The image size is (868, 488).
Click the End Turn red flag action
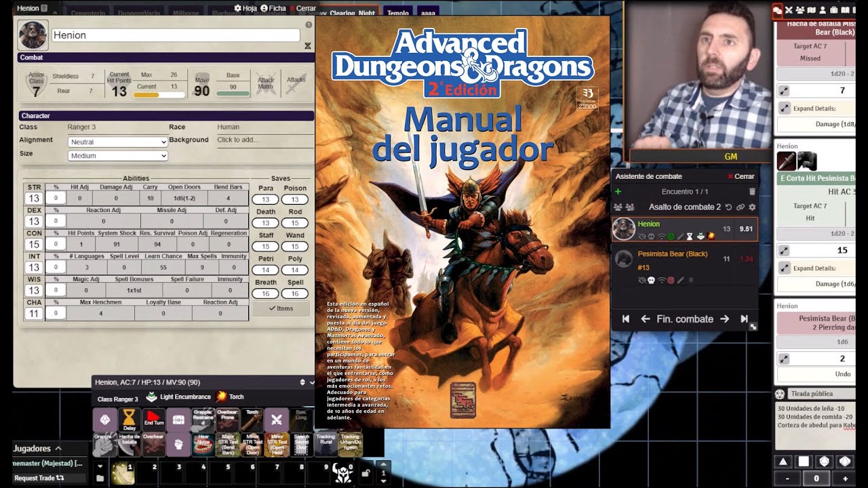[153, 420]
